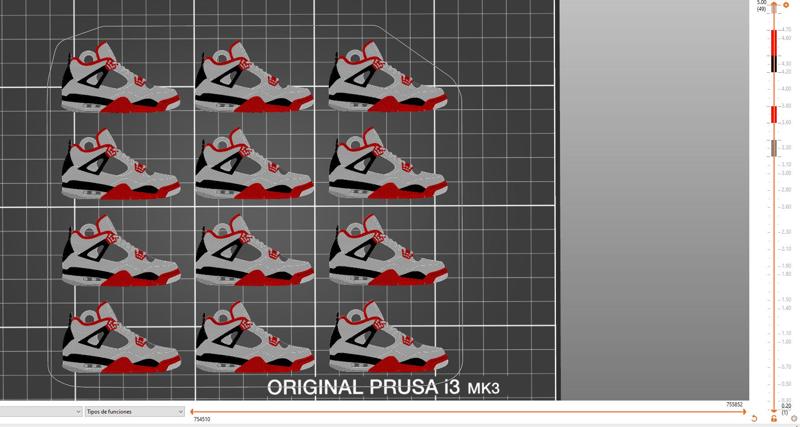Select the black color-change band on the layer slider
Image resolution: width=800 pixels, height=427 pixels.
click(x=773, y=63)
